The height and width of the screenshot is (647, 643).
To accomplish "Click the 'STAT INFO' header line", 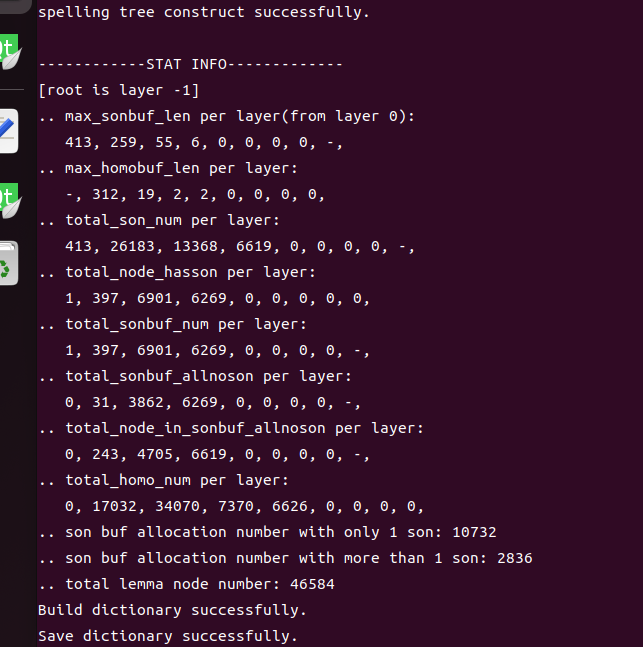I will pos(191,64).
